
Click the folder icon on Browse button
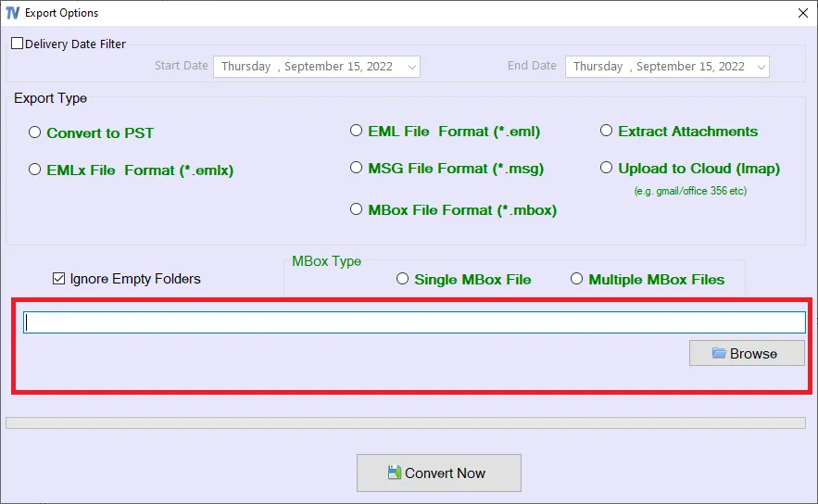(x=718, y=353)
